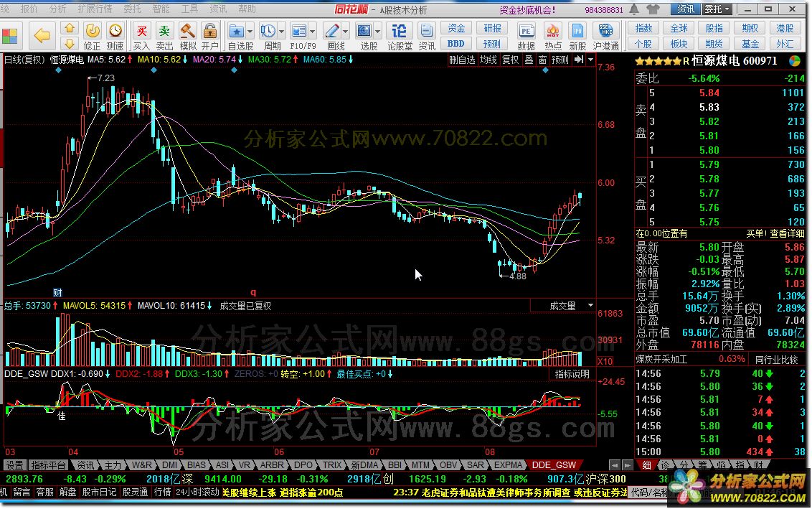
Task: Click the 开户 padlock icon
Action: pyautogui.click(x=209, y=36)
